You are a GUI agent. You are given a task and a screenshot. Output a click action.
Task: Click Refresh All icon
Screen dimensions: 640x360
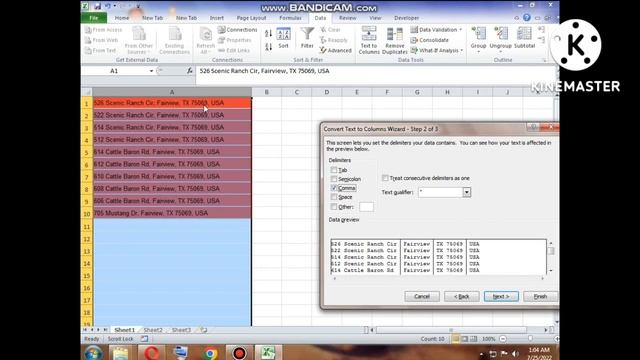(205, 40)
